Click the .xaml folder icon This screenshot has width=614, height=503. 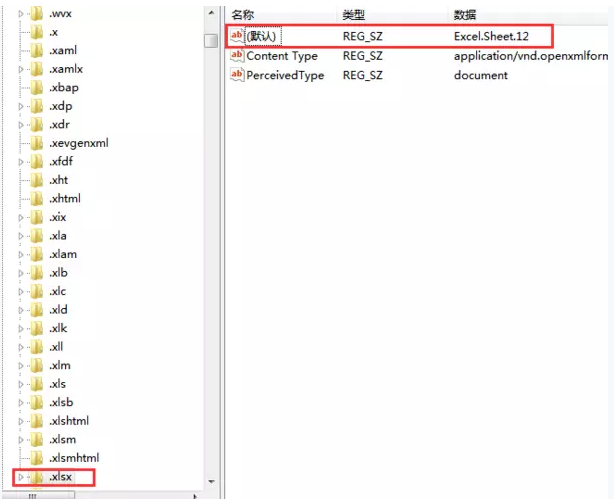pyautogui.click(x=37, y=50)
